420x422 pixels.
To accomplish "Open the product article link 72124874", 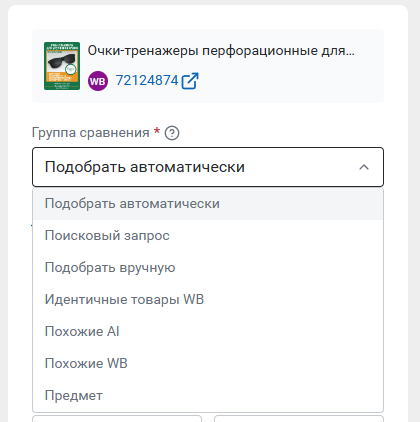I will pyautogui.click(x=147, y=81).
